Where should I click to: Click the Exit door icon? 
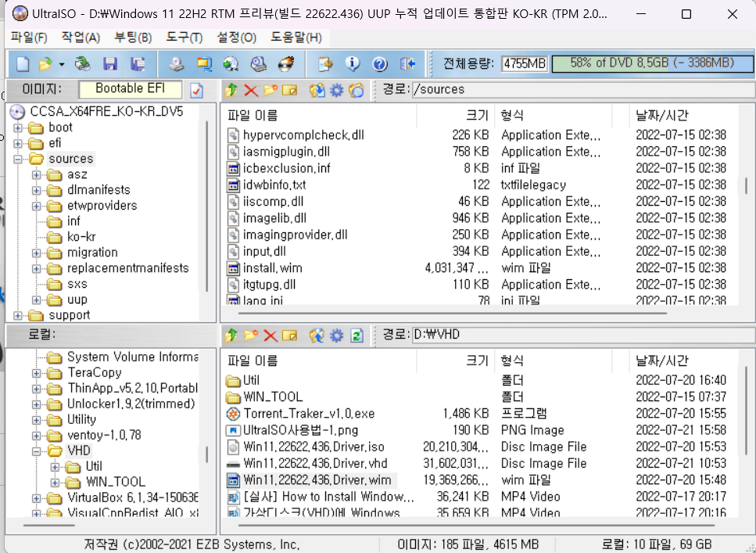click(407, 63)
